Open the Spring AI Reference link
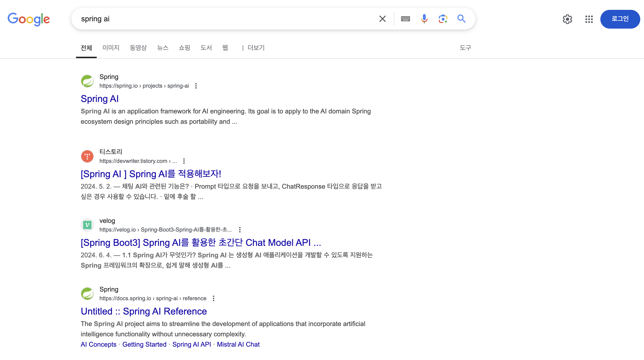The height and width of the screenshot is (360, 644). 144,311
